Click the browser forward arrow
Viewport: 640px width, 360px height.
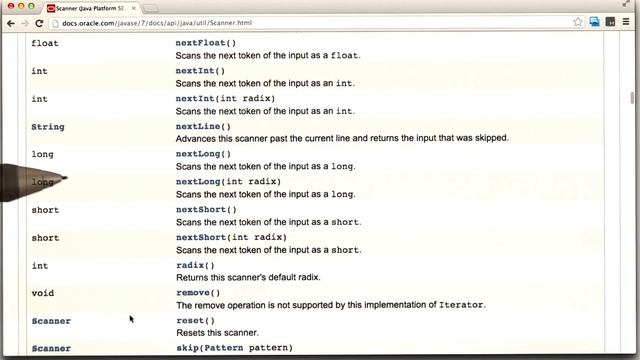(25, 23)
